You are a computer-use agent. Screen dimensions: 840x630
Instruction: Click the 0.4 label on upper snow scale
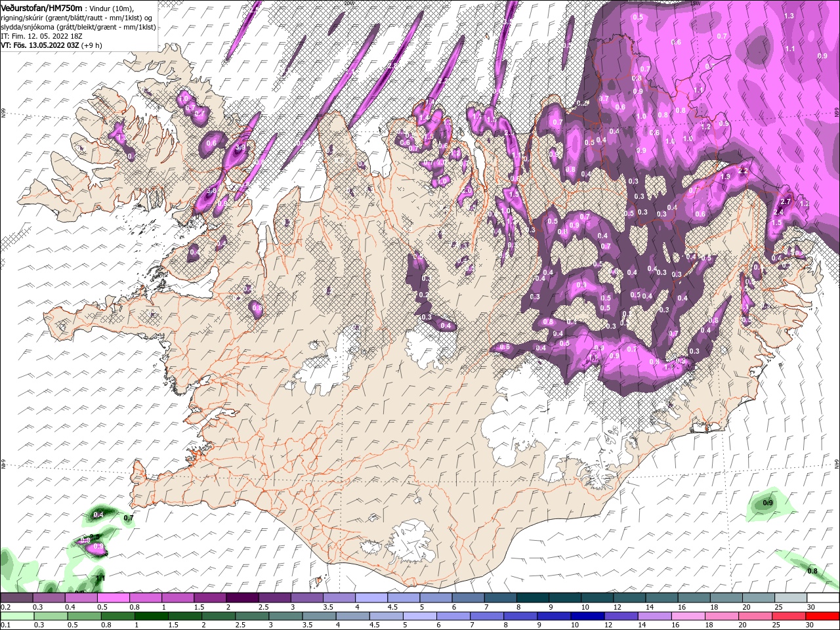pos(70,607)
